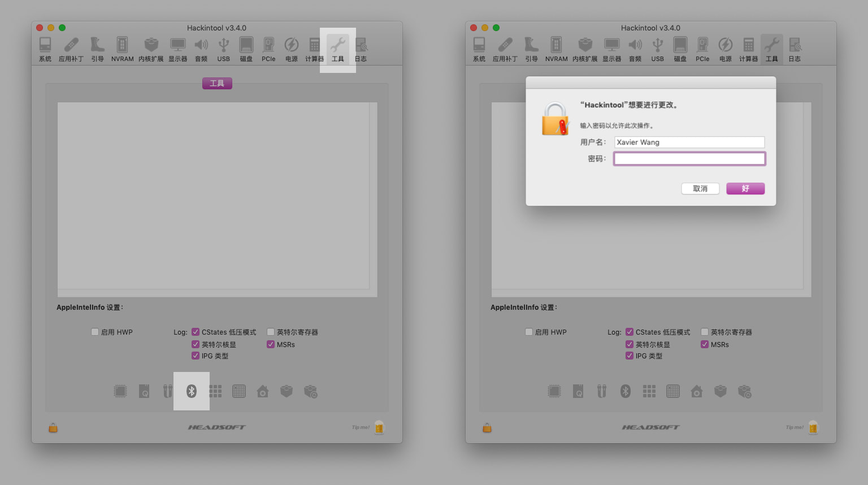Click Tip me beer icon in left window

tap(379, 427)
